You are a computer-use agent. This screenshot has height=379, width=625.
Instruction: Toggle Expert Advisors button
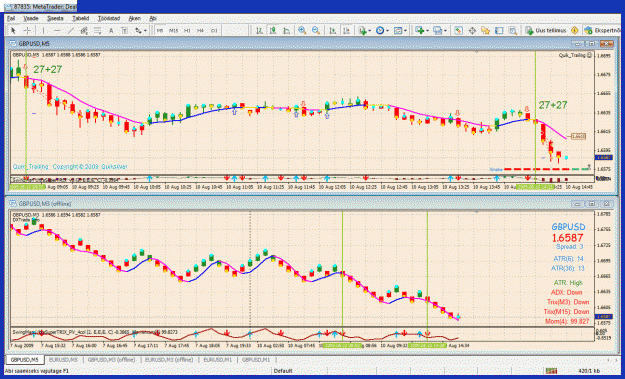(603, 31)
